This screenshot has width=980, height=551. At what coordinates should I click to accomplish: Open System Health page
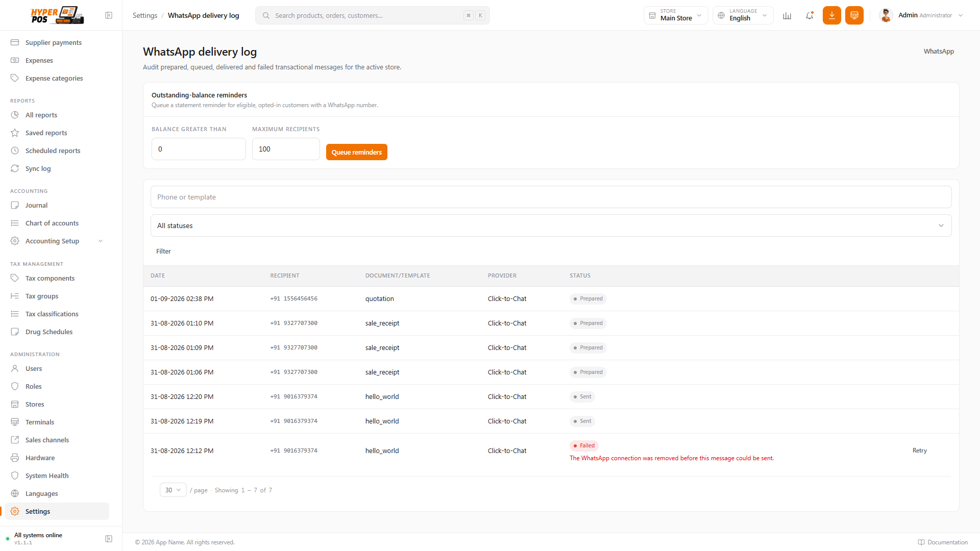(x=57, y=475)
